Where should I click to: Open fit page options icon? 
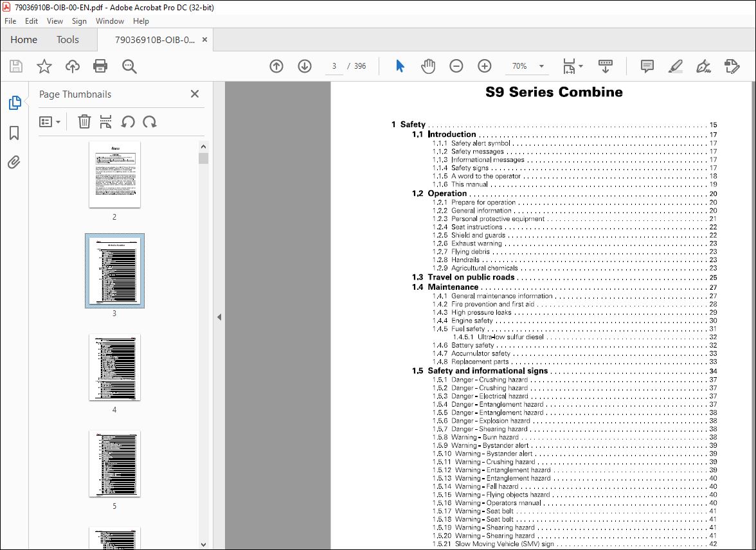tap(572, 66)
